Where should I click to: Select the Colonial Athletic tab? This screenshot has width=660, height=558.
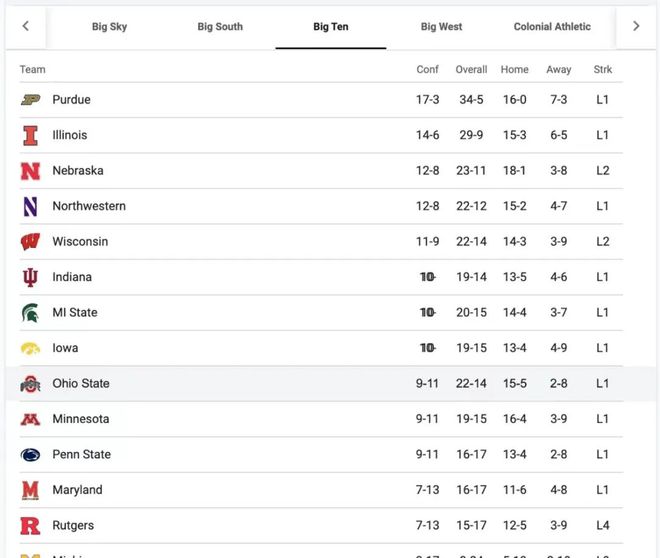pos(552,27)
